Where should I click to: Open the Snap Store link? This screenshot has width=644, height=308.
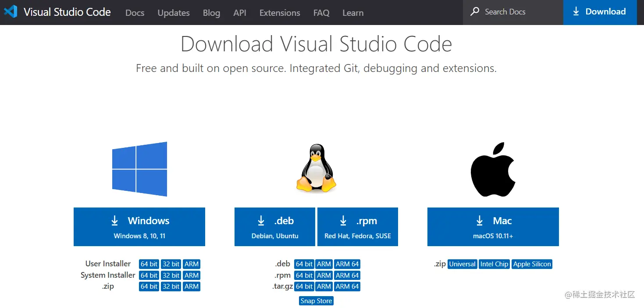[317, 301]
